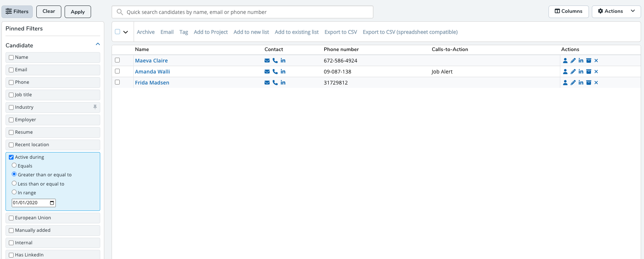Open profile person icon for Maeva Claire
This screenshot has height=259, width=644.
tap(565, 61)
